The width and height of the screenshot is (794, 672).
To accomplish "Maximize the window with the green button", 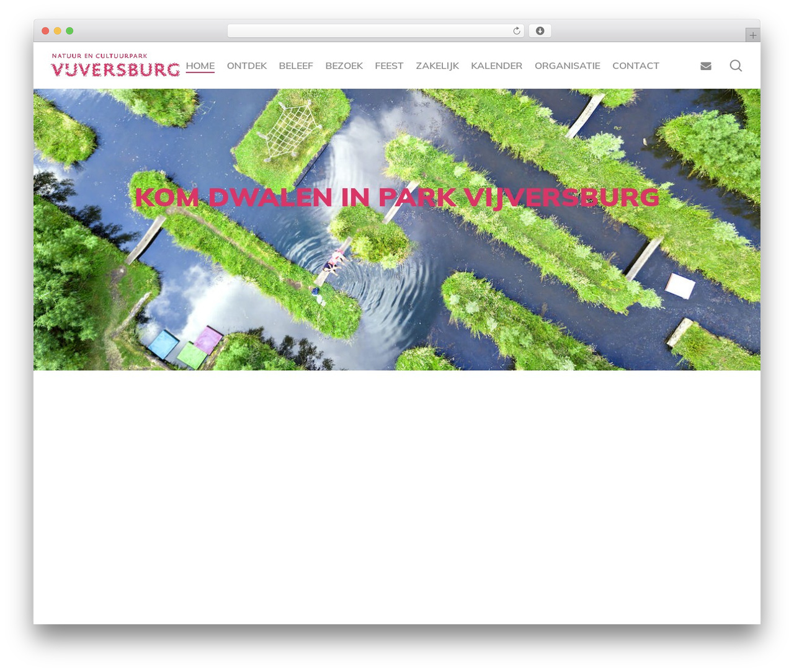I will [x=69, y=31].
